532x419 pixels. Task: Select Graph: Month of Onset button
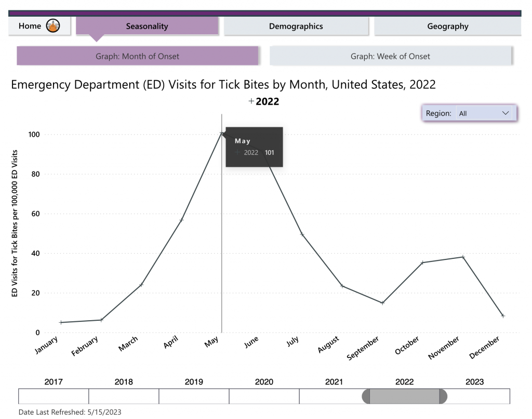[137, 56]
